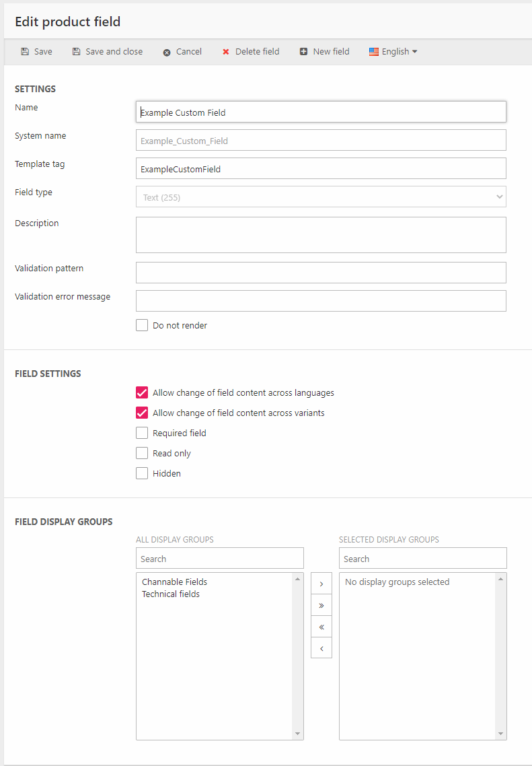532x766 pixels.
Task: Tick the Required field checkbox
Action: tap(142, 433)
